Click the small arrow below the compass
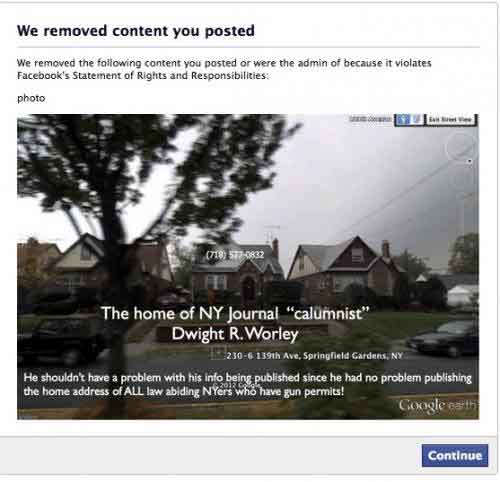Screen dimensions: 500x482 [469, 161]
